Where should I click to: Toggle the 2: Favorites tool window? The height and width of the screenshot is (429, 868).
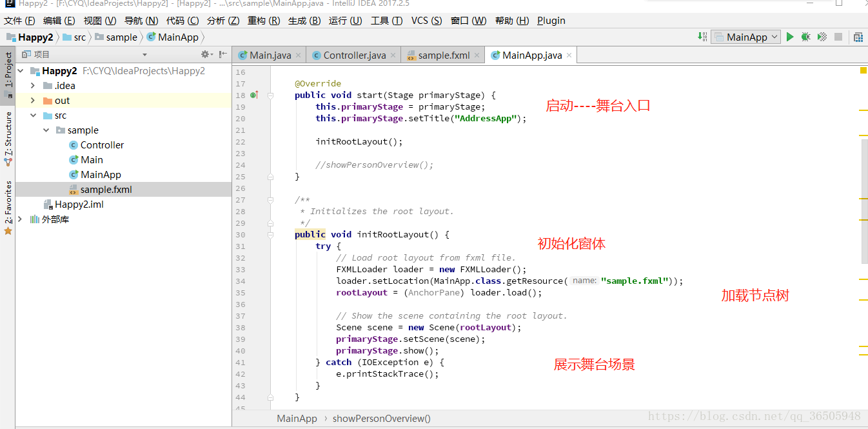click(x=8, y=206)
